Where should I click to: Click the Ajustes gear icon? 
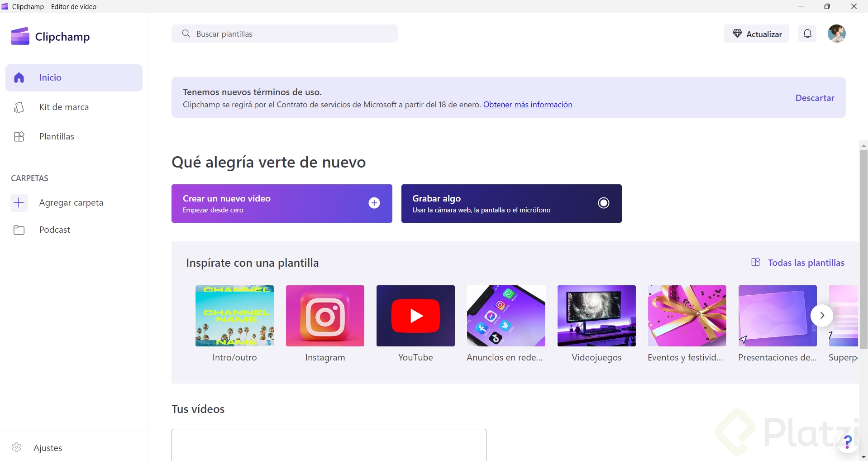[17, 447]
